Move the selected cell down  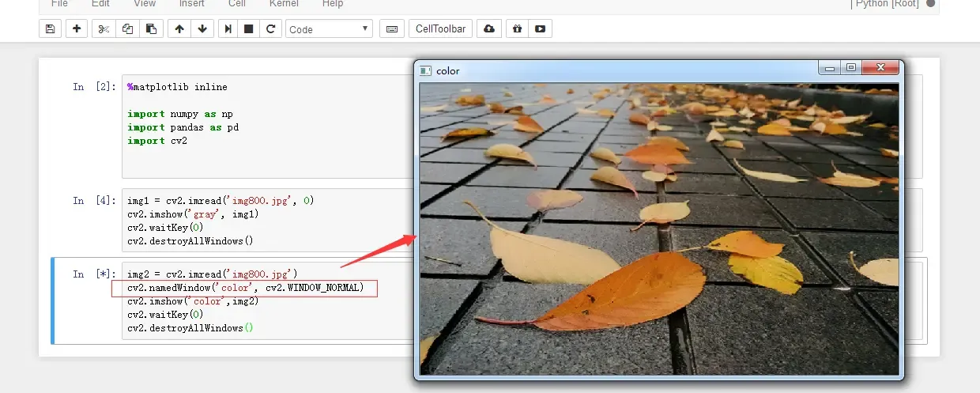(202, 29)
